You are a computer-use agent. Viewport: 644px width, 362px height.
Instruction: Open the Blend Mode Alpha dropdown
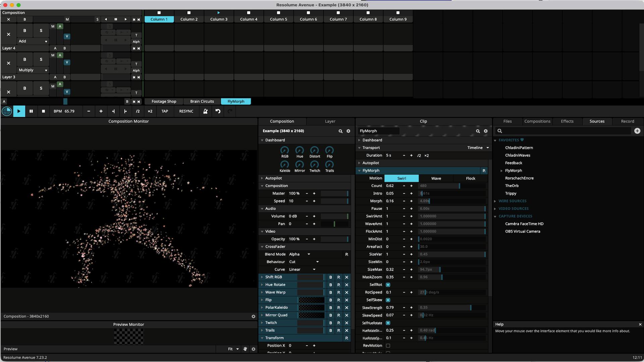300,254
